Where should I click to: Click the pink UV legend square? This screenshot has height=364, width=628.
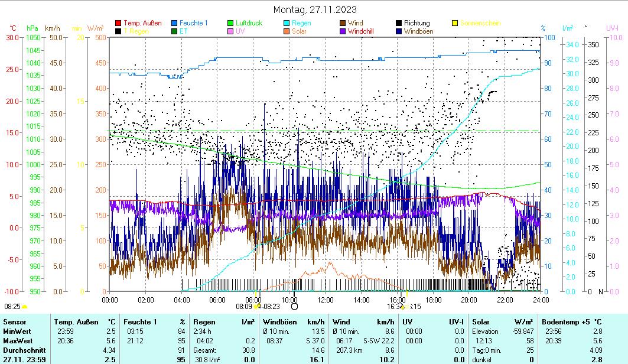point(230,31)
